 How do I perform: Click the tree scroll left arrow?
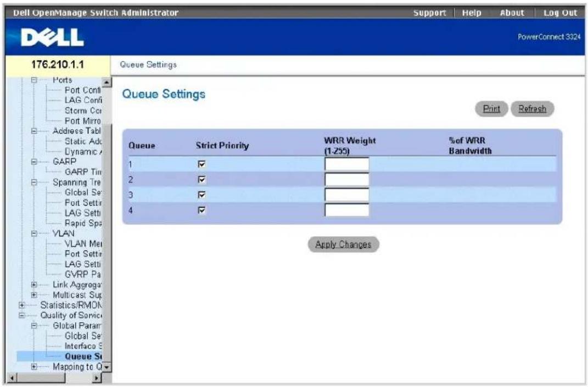click(x=12, y=378)
